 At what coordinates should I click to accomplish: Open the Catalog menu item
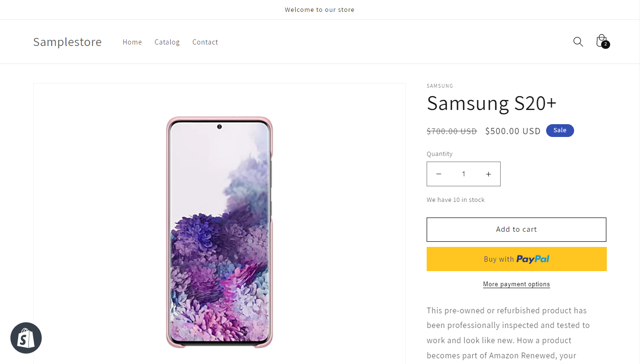[x=167, y=42]
